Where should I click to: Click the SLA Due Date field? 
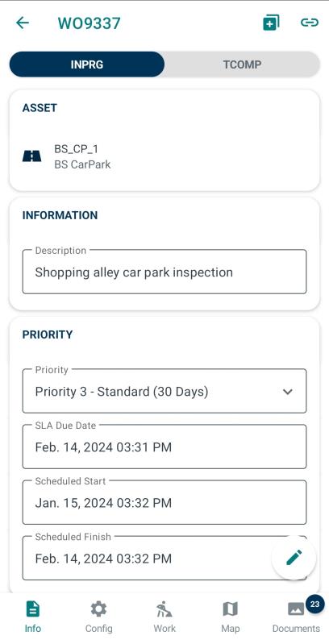(164, 447)
